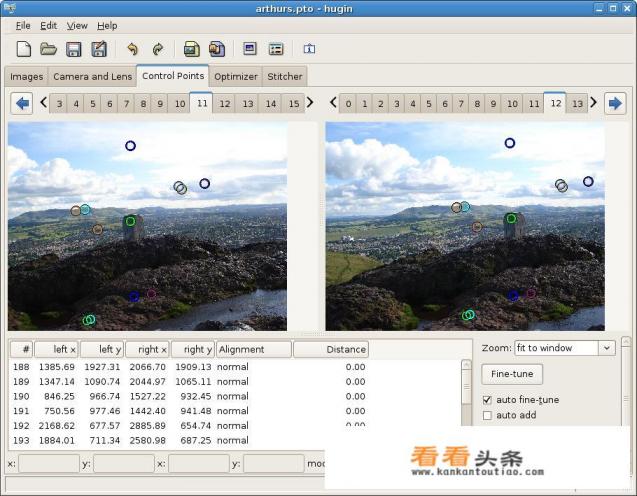Click the Redo arrow icon

pyautogui.click(x=157, y=49)
